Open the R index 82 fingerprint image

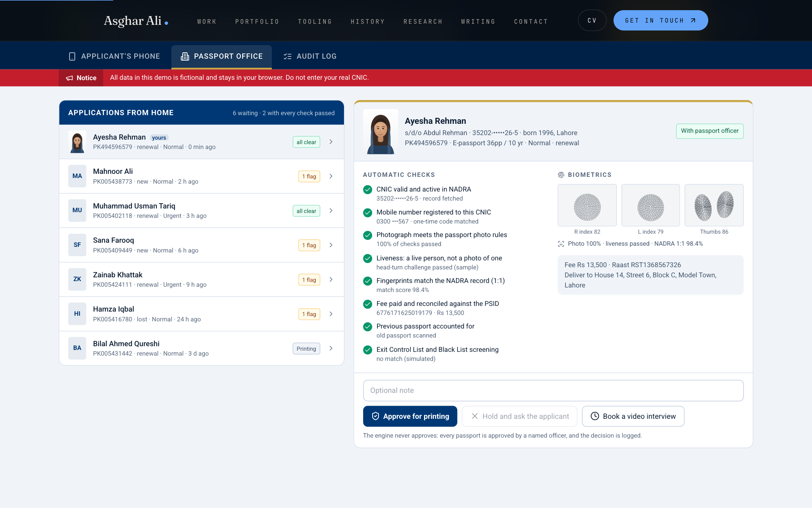pos(587,205)
